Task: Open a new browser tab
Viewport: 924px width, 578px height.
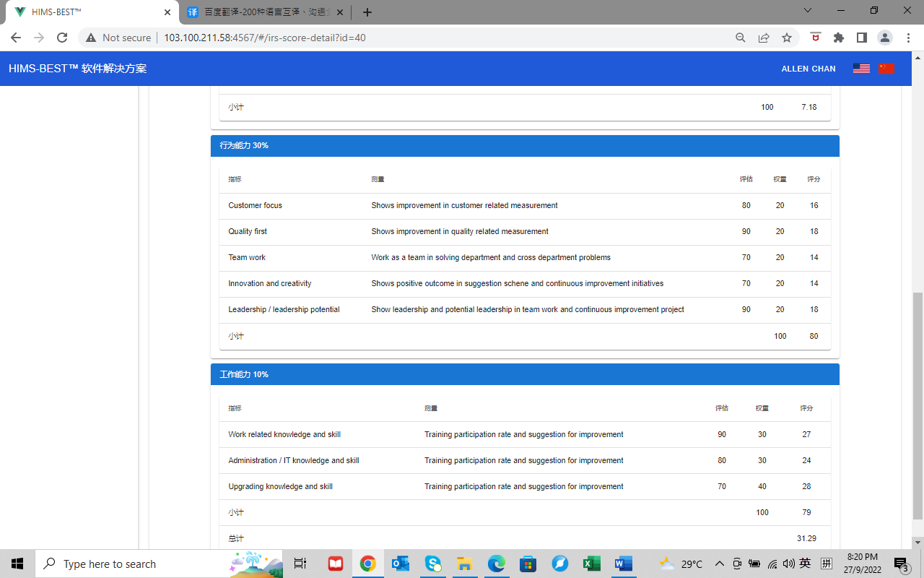Action: click(367, 12)
